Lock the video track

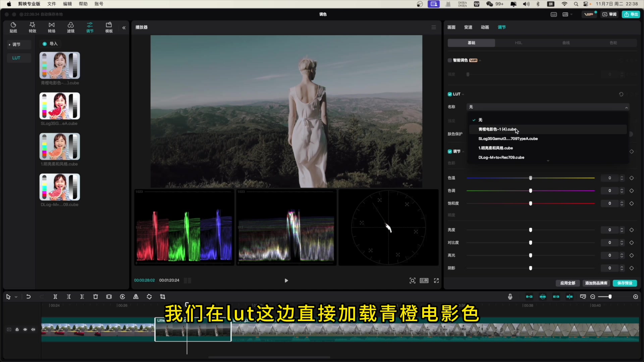[17, 329]
